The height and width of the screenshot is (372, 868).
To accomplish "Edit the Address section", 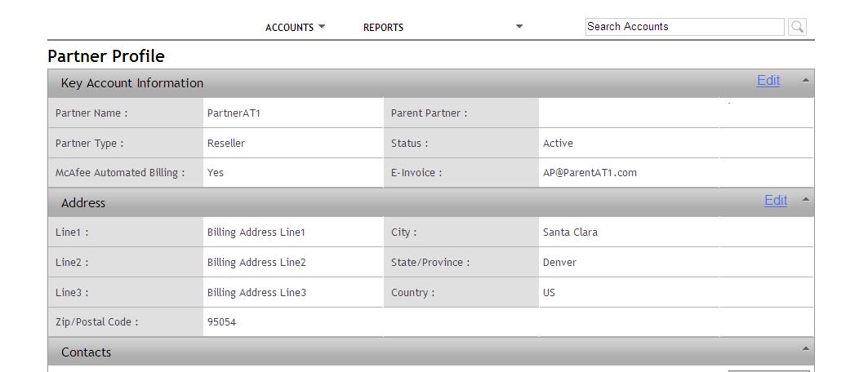I will coord(776,200).
